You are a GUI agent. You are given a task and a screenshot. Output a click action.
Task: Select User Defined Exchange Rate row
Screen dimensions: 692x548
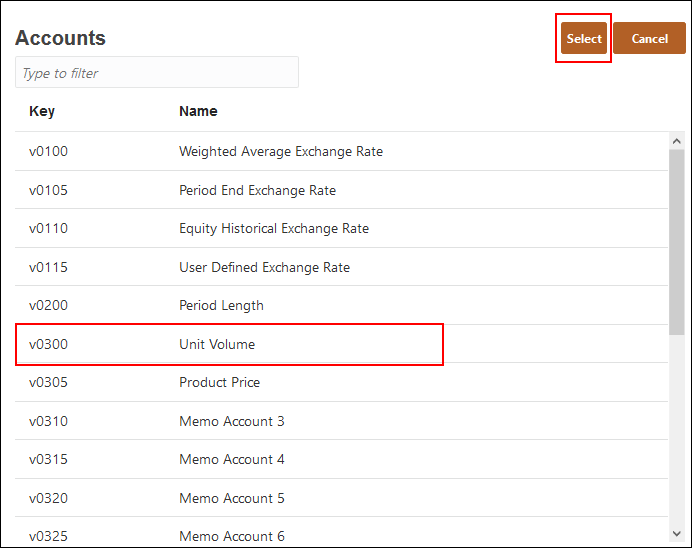pos(341,267)
